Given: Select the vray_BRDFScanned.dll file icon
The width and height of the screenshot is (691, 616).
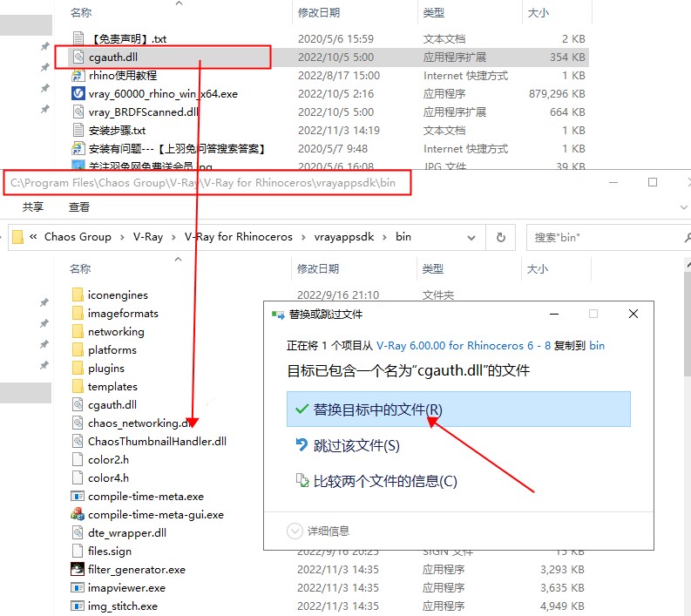Looking at the screenshot, I should (x=78, y=112).
